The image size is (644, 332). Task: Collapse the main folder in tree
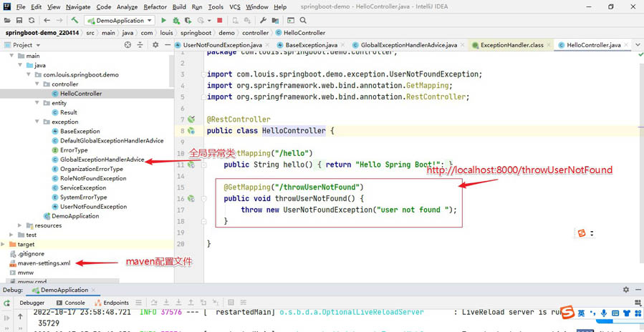coord(12,56)
